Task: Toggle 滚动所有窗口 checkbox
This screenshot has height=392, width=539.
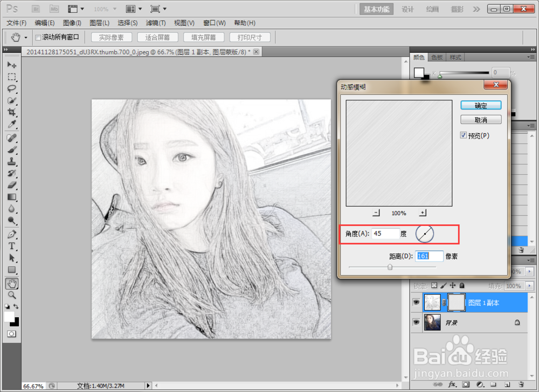Action: pyautogui.click(x=38, y=38)
